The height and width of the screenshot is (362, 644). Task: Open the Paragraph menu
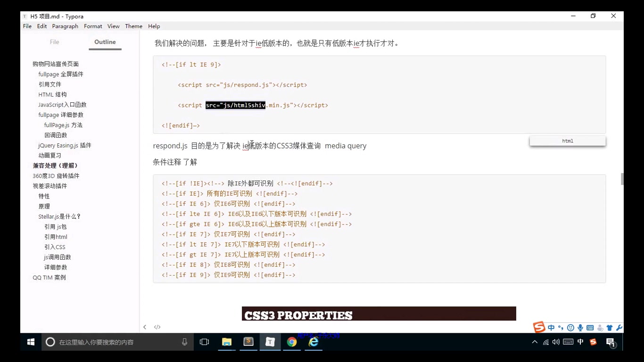65,26
